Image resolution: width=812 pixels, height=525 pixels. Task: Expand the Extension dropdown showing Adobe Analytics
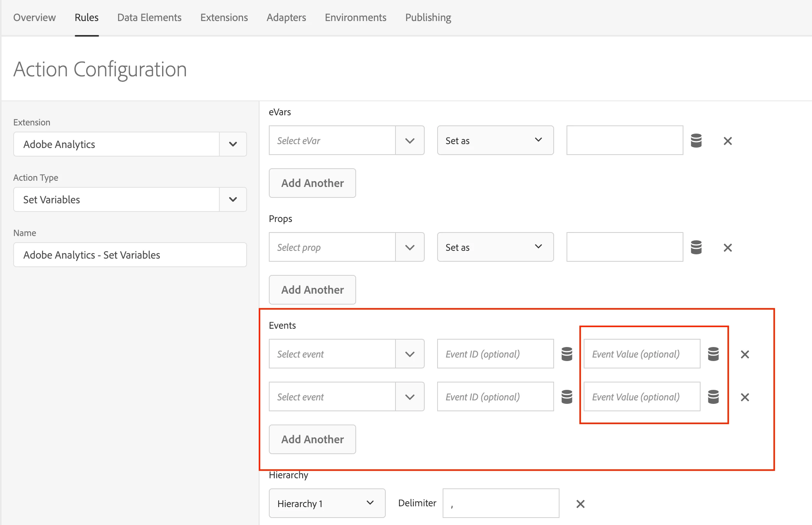pyautogui.click(x=233, y=144)
